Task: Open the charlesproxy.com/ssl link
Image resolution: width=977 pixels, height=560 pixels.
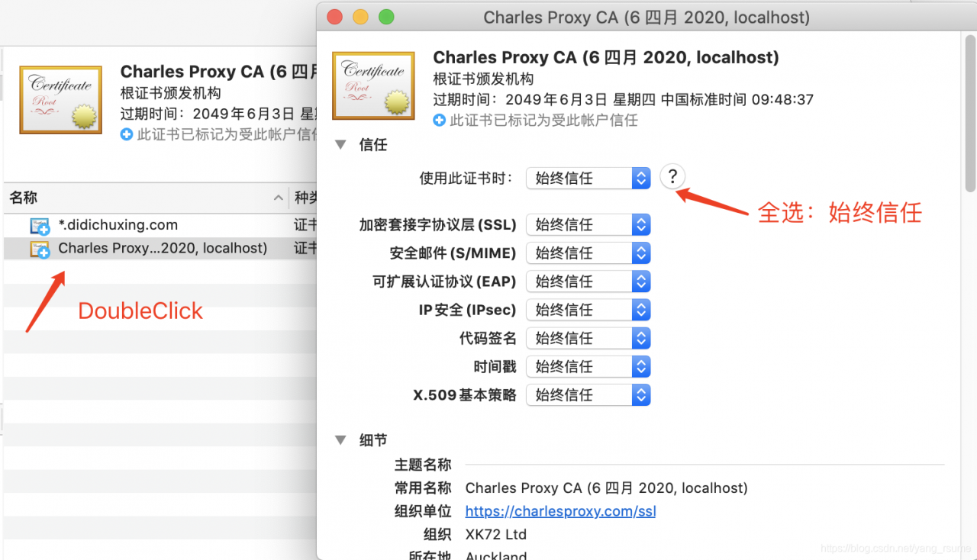Action: [560, 511]
